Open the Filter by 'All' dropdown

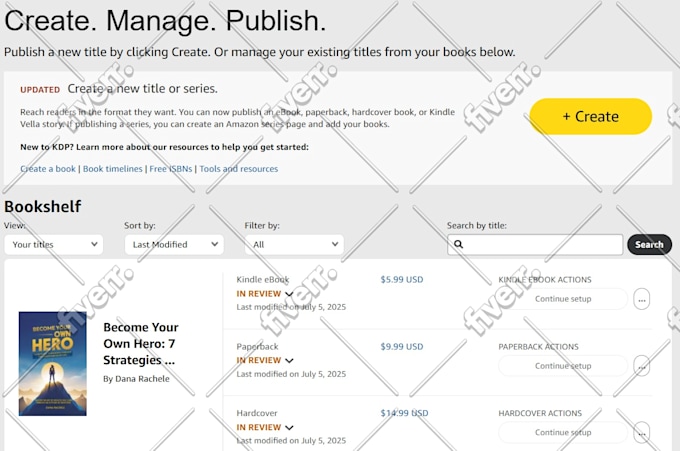coord(294,245)
